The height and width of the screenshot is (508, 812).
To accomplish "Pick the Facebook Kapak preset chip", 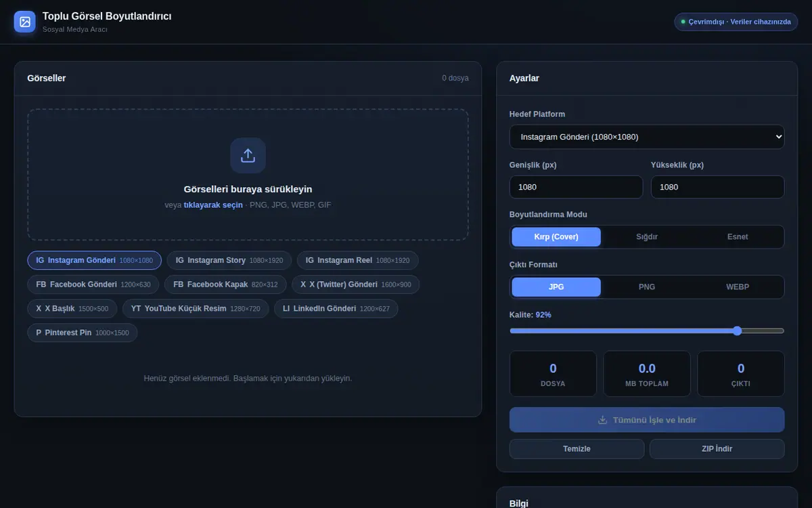I will point(225,284).
